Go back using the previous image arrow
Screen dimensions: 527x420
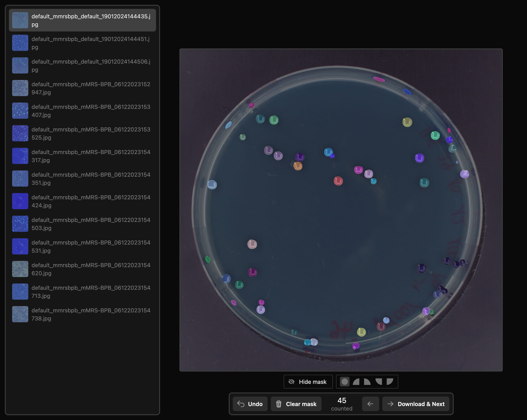coord(370,404)
